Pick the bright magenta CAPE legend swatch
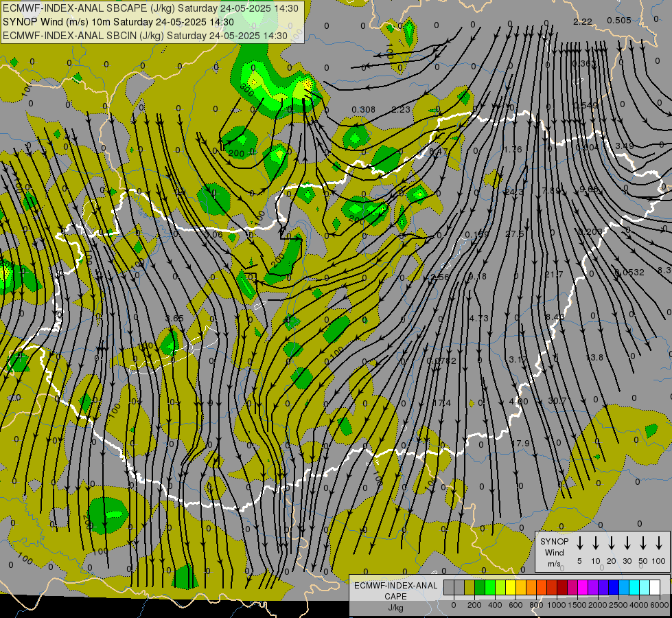The height and width of the screenshot is (618, 672). [583, 587]
